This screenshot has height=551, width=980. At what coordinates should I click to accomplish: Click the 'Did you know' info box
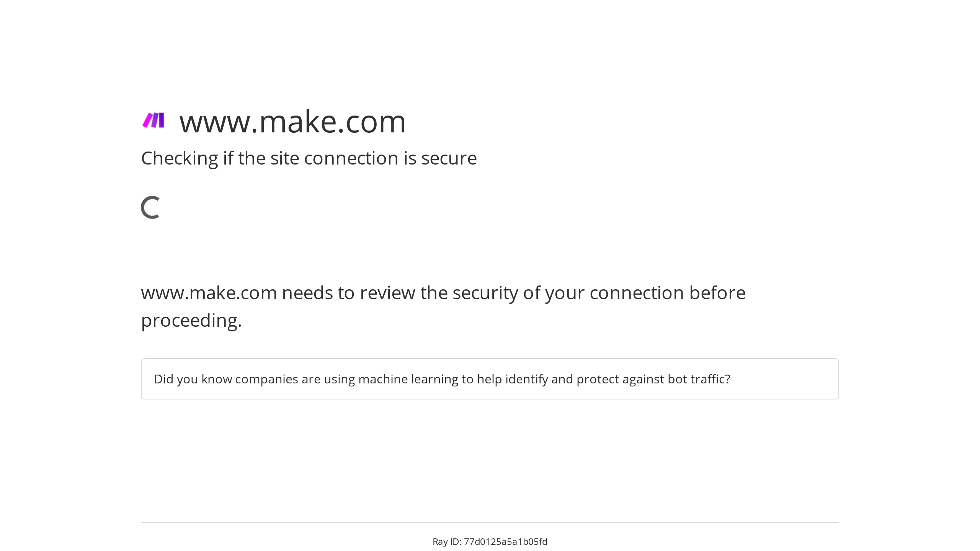[490, 379]
